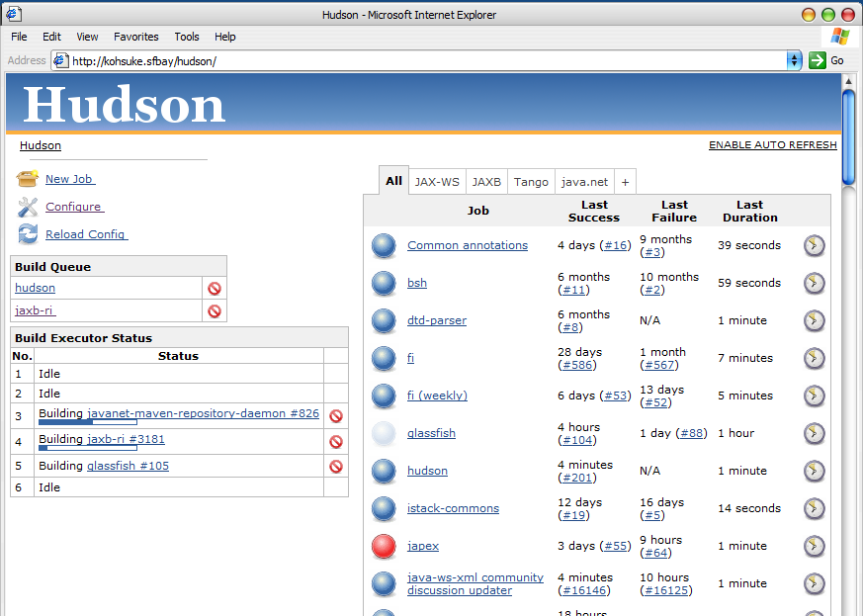Click the green Go arrow button
This screenshot has width=863, height=616.
pos(818,60)
